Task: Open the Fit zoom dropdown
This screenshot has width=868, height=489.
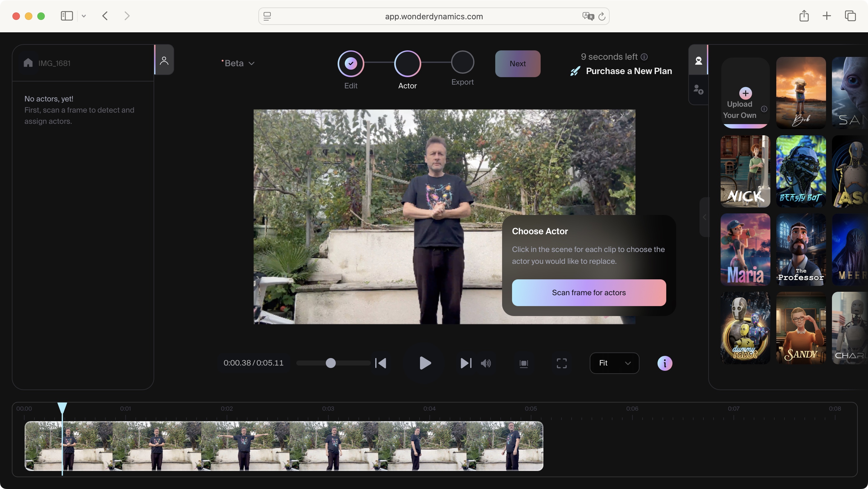Action: pyautogui.click(x=614, y=363)
